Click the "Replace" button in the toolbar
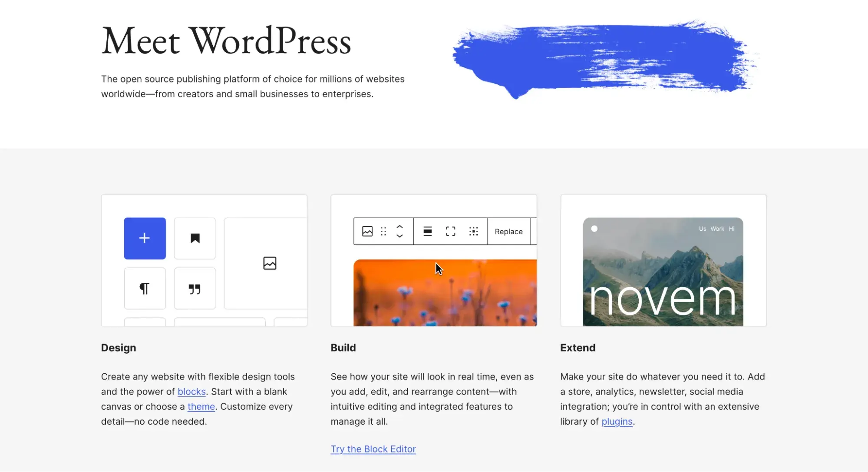This screenshot has height=472, width=868. coord(508,231)
